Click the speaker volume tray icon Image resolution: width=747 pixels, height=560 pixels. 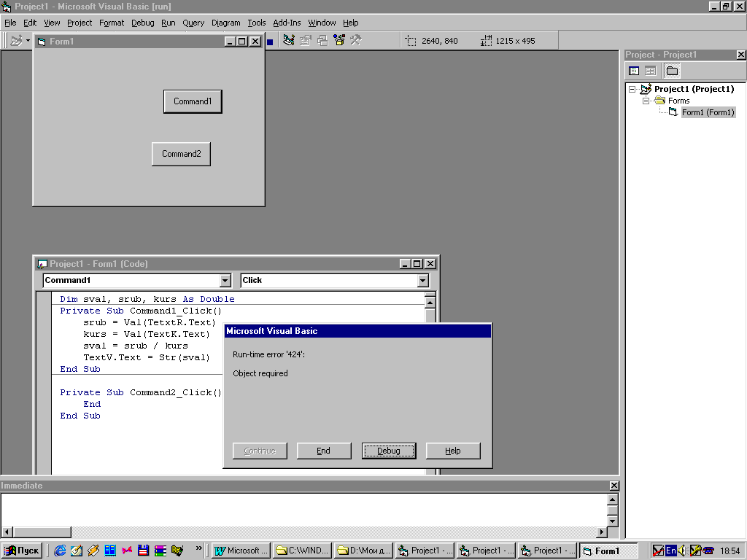[682, 551]
